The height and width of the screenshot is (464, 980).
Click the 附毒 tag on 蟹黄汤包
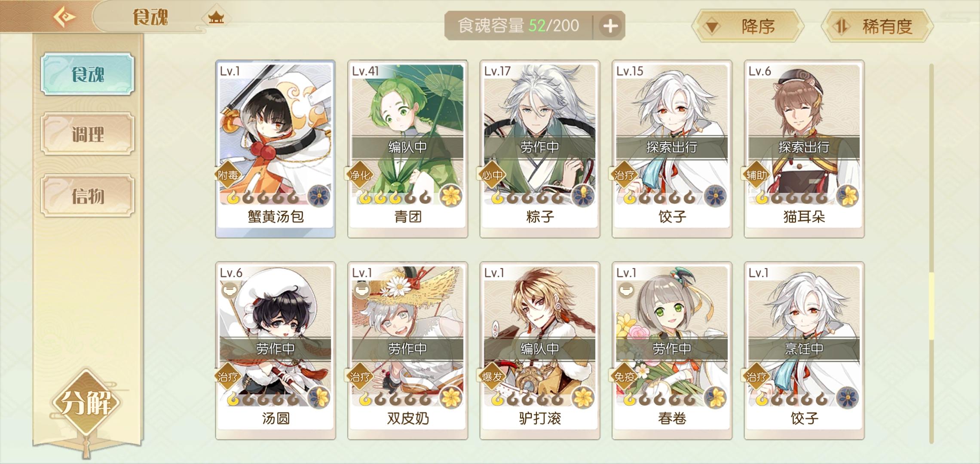point(228,175)
